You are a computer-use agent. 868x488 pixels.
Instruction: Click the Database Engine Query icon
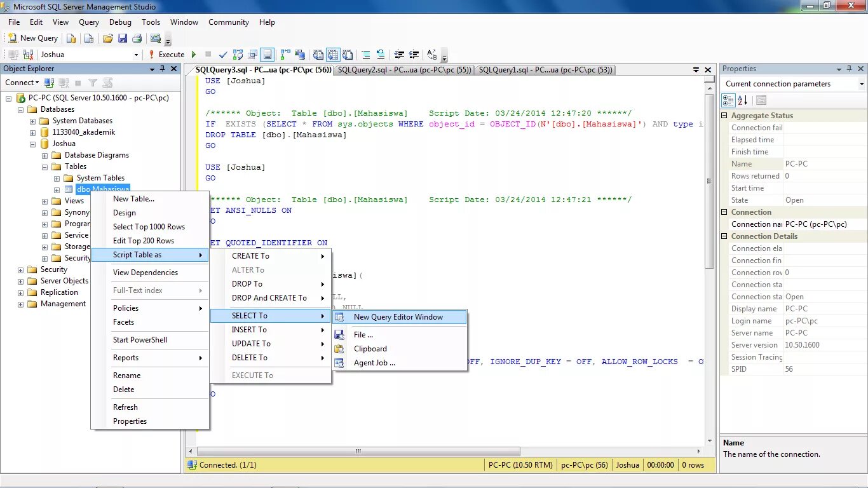pyautogui.click(x=71, y=38)
